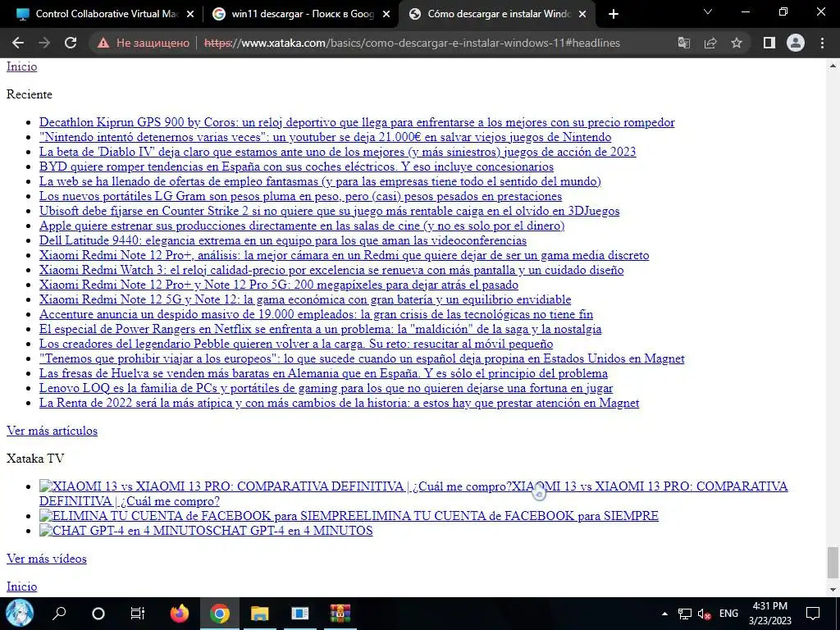Click the forward navigation arrow

(x=44, y=43)
